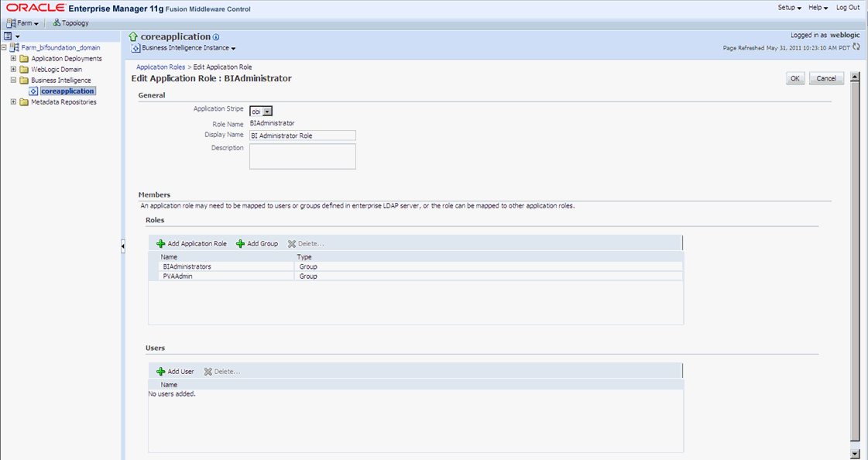Open the tree view options dropdown icon
The image size is (868, 460).
coord(12,36)
